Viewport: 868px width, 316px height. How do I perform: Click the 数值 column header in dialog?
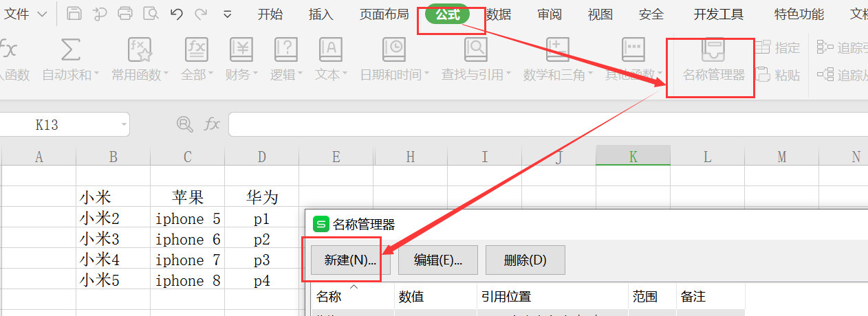pyautogui.click(x=436, y=297)
